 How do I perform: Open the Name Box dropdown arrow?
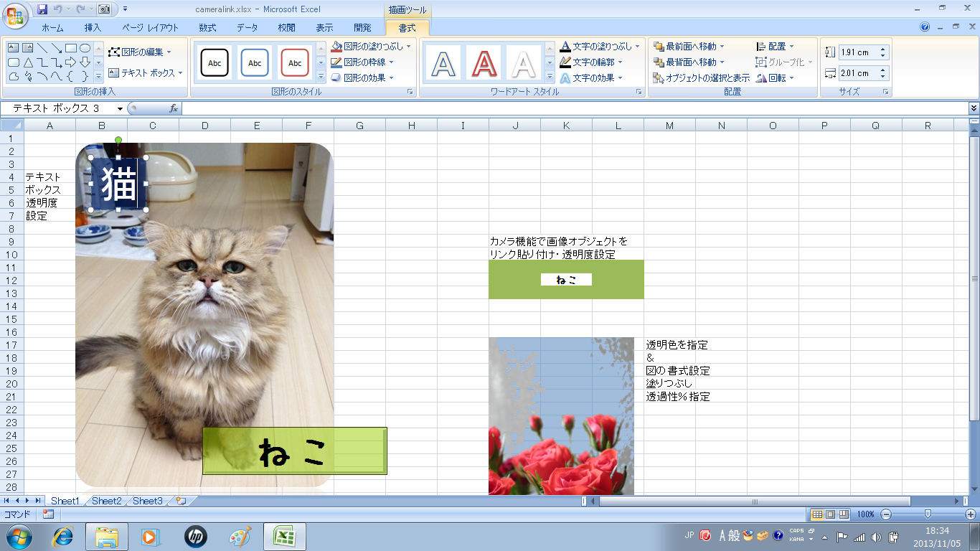click(x=120, y=108)
